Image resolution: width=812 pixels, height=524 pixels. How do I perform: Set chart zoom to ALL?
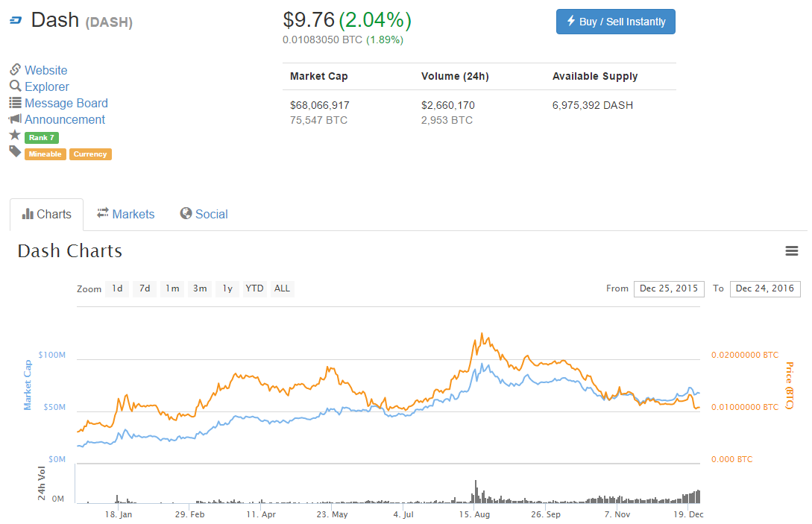click(x=283, y=289)
